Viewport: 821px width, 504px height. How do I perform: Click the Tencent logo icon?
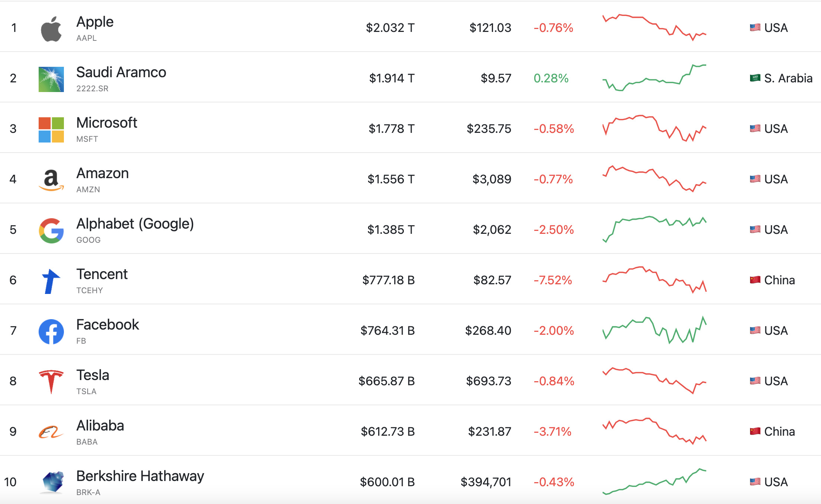click(x=51, y=281)
